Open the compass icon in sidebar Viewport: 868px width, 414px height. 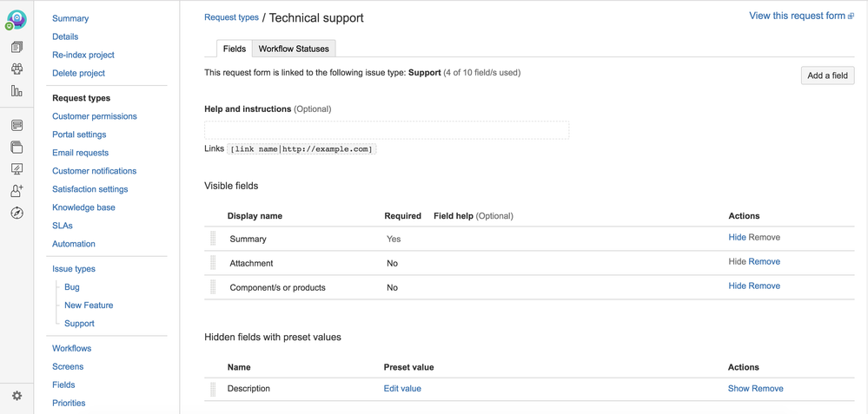pyautogui.click(x=17, y=213)
